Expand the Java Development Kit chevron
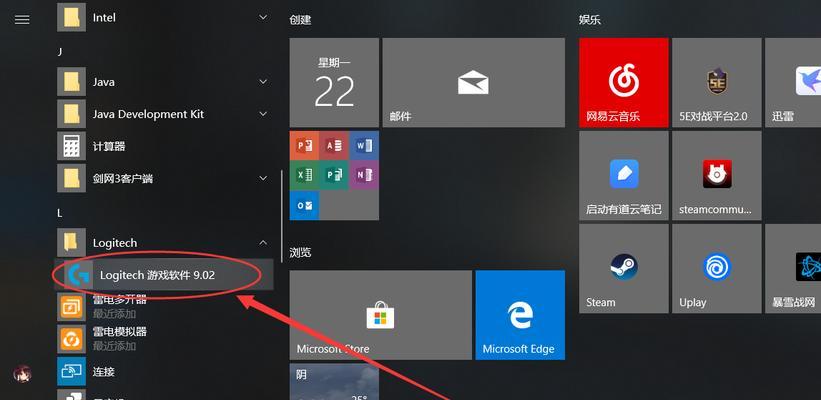The height and width of the screenshot is (400, 821). tap(263, 114)
